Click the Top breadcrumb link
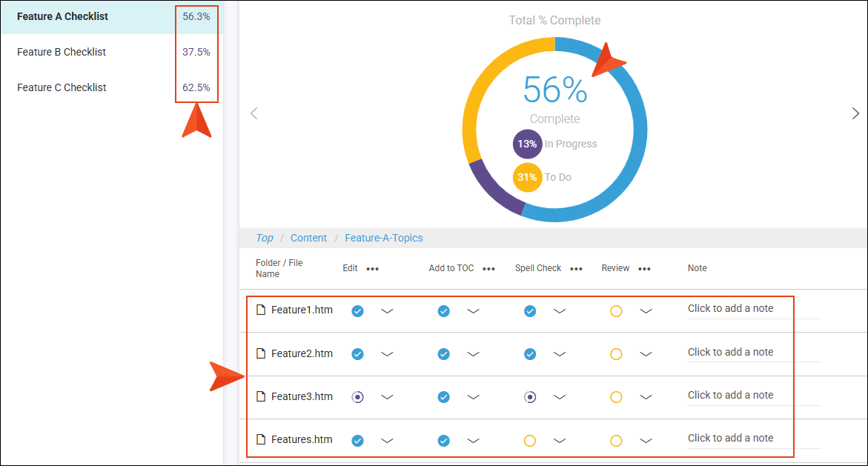This screenshot has width=868, height=466. tap(264, 238)
